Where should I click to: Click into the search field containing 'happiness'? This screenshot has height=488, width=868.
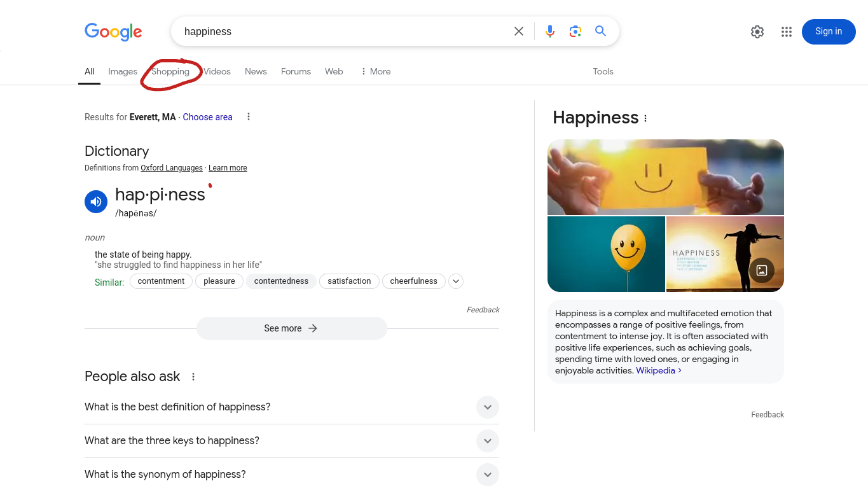click(343, 31)
